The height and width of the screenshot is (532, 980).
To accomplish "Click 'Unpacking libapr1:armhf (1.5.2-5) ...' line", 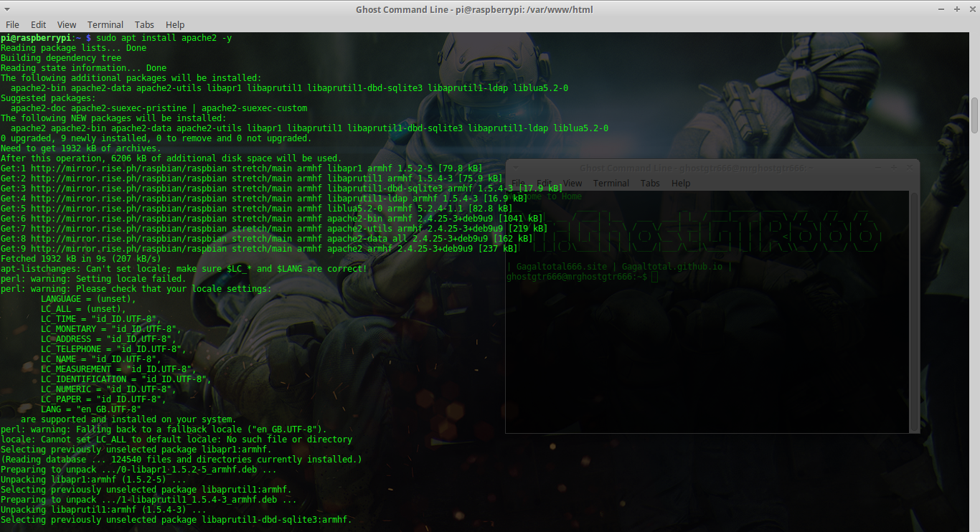I will click(93, 480).
